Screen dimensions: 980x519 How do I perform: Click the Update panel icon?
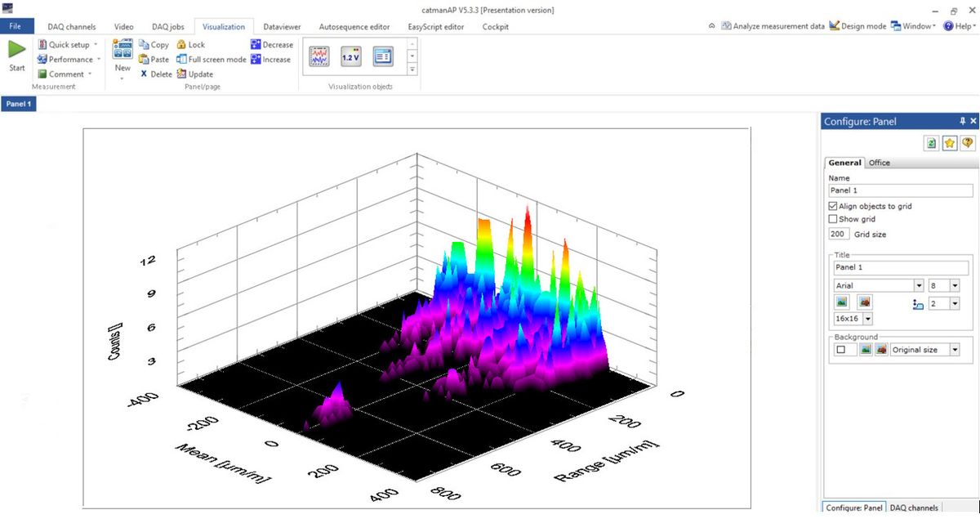click(194, 74)
